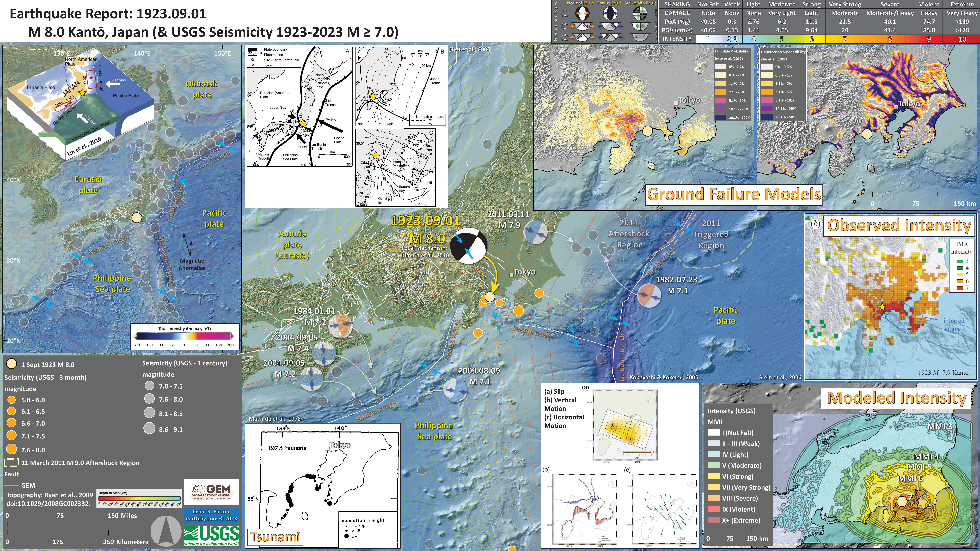Click the 1982.07.23 M 7.1 focal mechanism
The width and height of the screenshot is (980, 551).
pyautogui.click(x=649, y=295)
